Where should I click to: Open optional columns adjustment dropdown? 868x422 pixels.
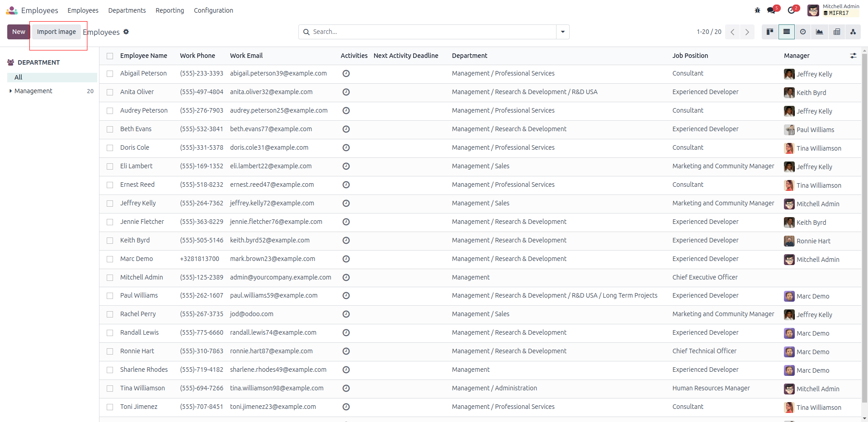[853, 56]
